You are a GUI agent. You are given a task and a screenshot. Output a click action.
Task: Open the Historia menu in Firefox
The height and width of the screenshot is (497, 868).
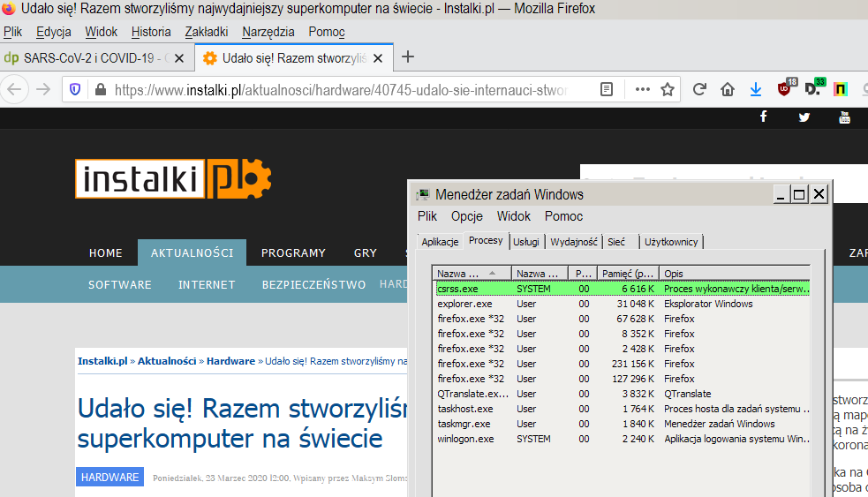151,32
